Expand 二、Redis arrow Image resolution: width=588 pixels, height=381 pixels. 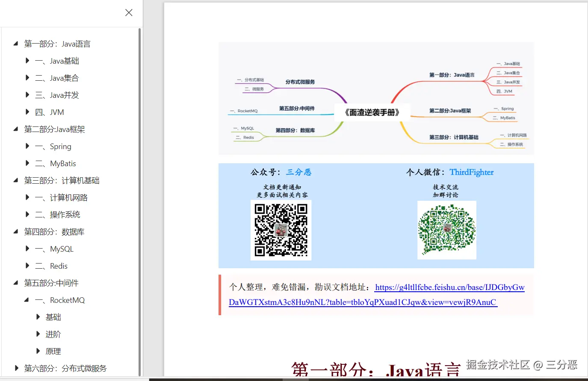tap(27, 266)
